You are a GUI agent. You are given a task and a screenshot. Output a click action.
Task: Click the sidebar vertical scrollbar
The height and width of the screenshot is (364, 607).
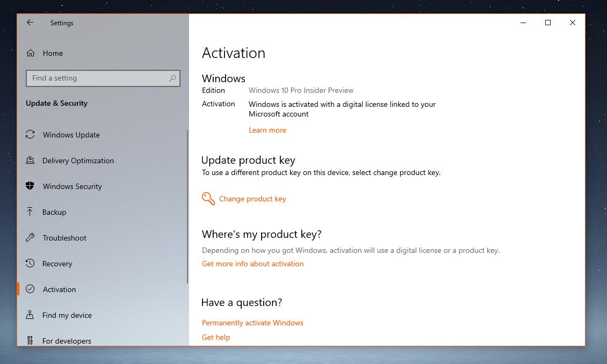point(187,207)
